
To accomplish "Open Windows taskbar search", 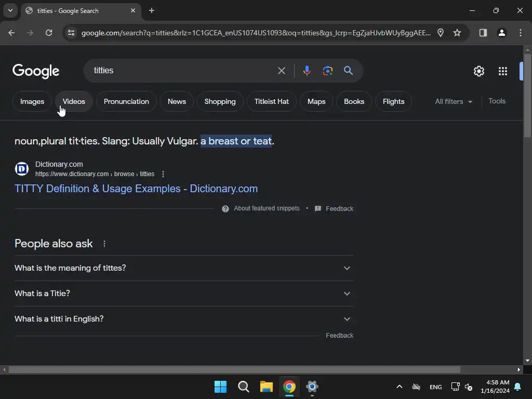I will tap(243, 387).
